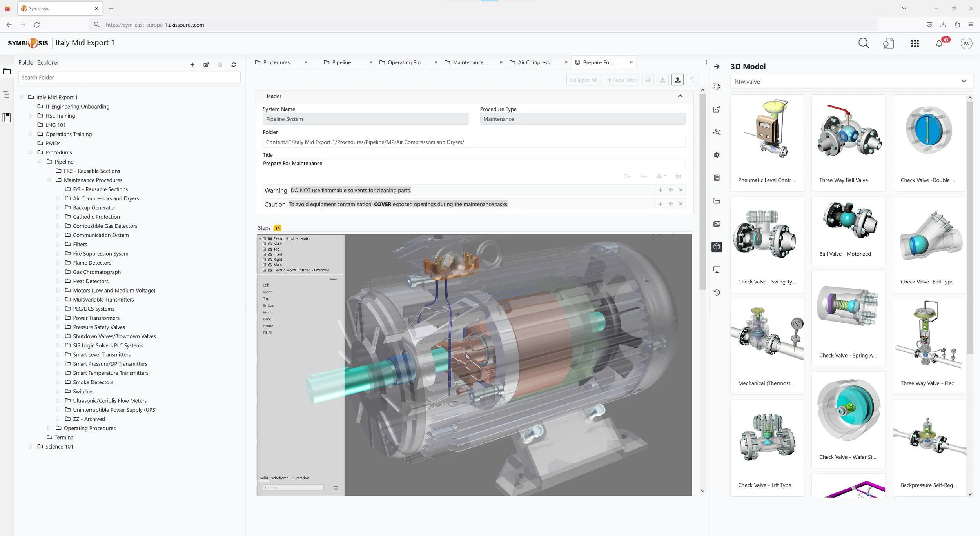The height and width of the screenshot is (536, 980).
Task: Open the 3D Model panel cube icon
Action: pyautogui.click(x=717, y=247)
